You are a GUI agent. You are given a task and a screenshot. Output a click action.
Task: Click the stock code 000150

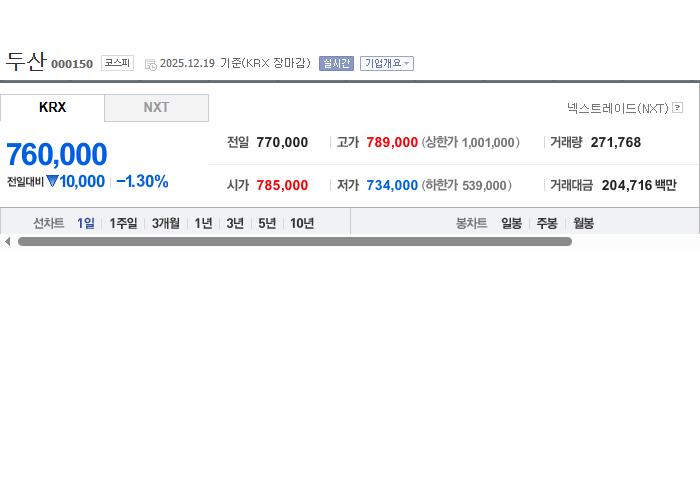(72, 64)
